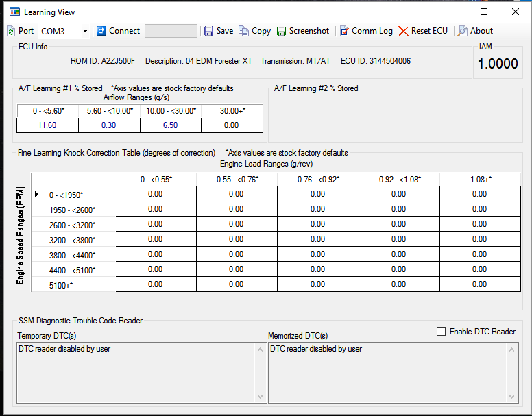The image size is (532, 416).
Task: Click the Description: 04 EDM Forester XT text
Action: point(199,61)
